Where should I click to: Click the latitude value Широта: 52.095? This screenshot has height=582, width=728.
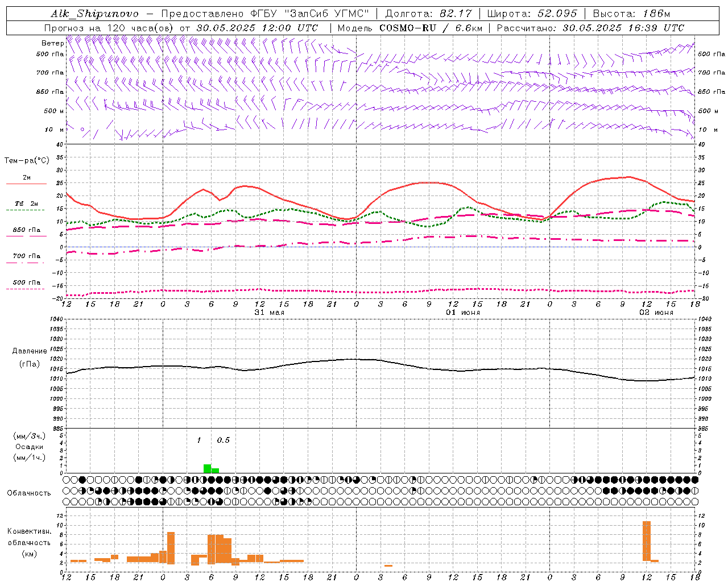(532, 14)
